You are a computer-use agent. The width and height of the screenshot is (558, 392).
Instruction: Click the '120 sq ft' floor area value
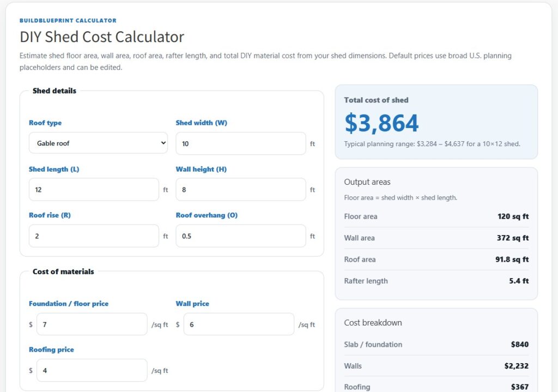513,216
